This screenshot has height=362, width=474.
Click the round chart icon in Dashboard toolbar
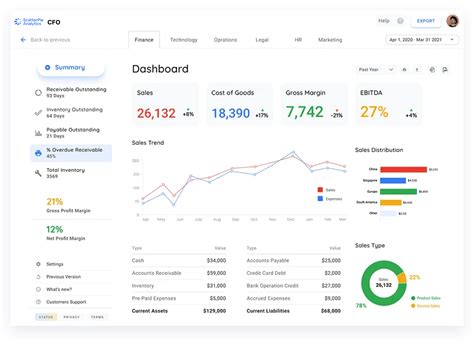[x=432, y=70]
